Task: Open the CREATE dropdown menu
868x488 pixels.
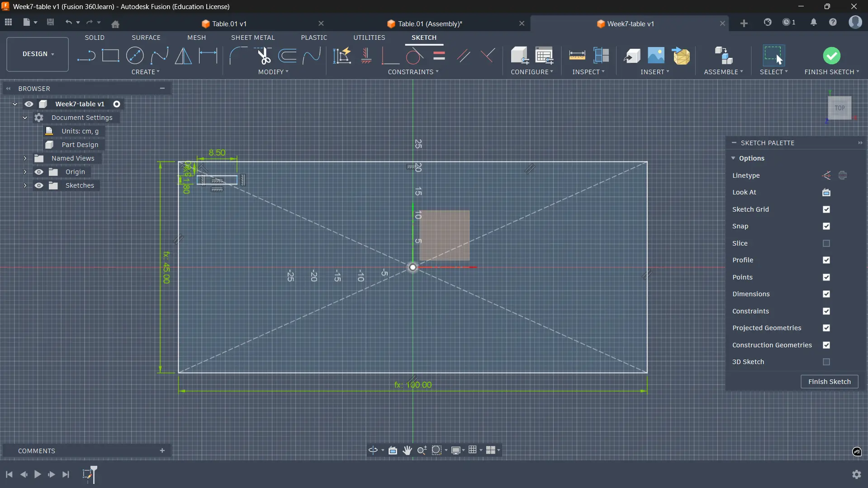Action: tap(145, 72)
